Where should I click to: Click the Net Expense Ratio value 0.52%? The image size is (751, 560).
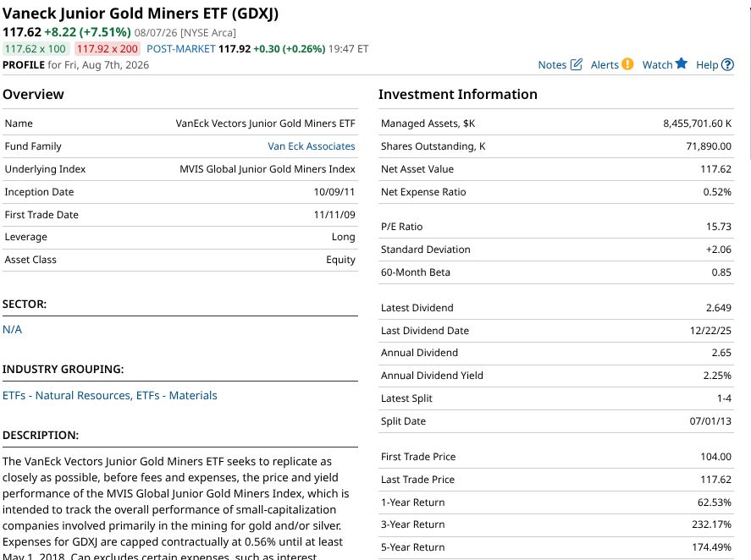[717, 192]
